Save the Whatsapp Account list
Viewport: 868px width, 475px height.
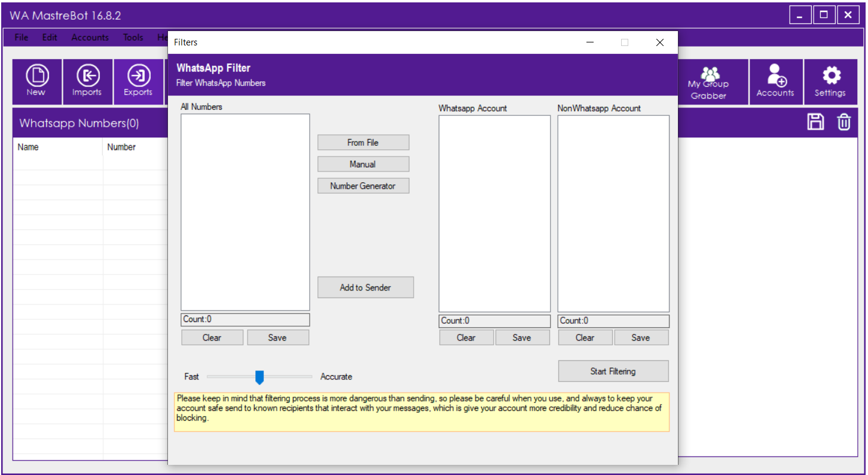[x=522, y=338]
